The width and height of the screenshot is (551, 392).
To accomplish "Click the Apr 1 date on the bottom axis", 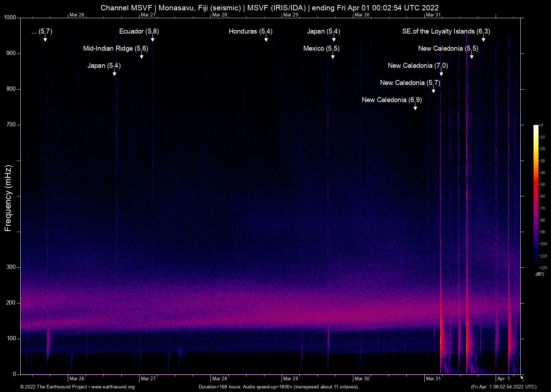I will (x=504, y=378).
